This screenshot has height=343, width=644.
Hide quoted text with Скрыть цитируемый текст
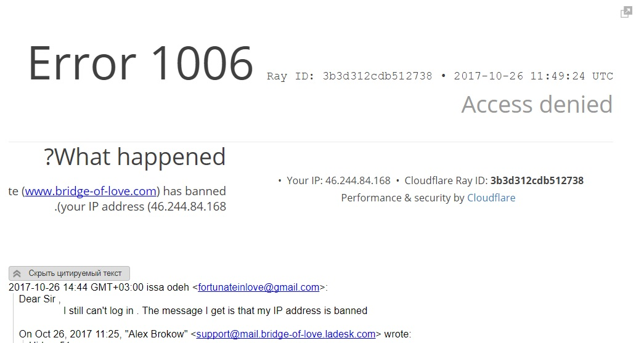click(69, 273)
